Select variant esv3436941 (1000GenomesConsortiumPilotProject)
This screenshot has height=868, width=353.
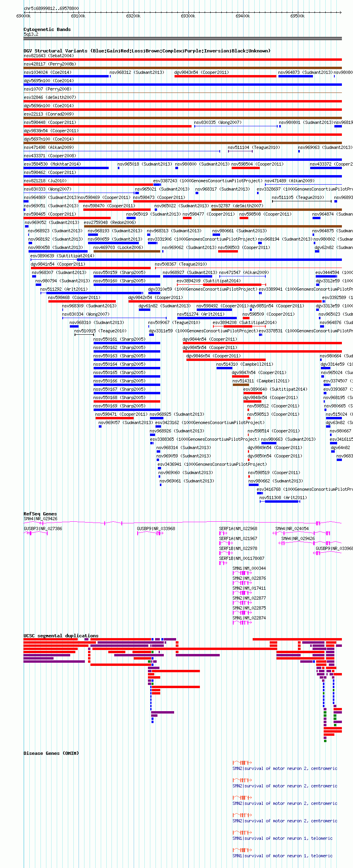pos(212,464)
